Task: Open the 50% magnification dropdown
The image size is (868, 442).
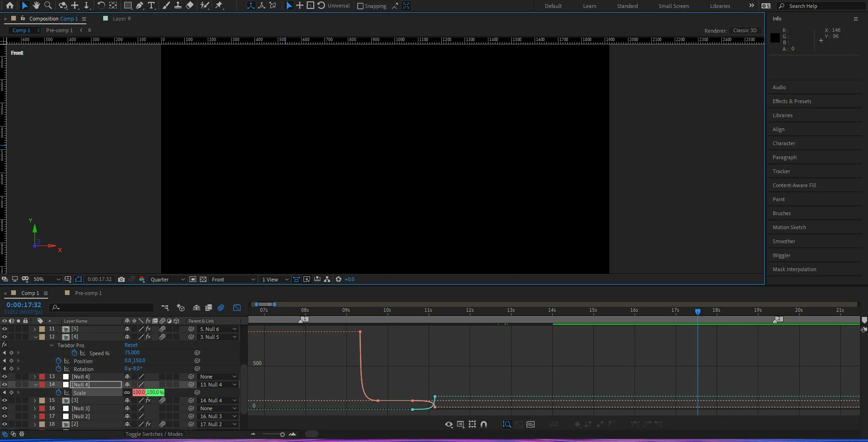Action: click(x=47, y=280)
